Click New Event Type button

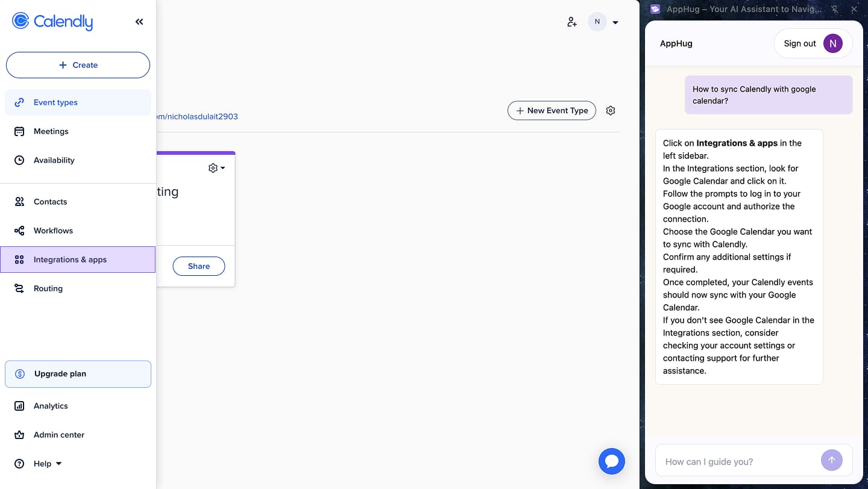tap(552, 111)
